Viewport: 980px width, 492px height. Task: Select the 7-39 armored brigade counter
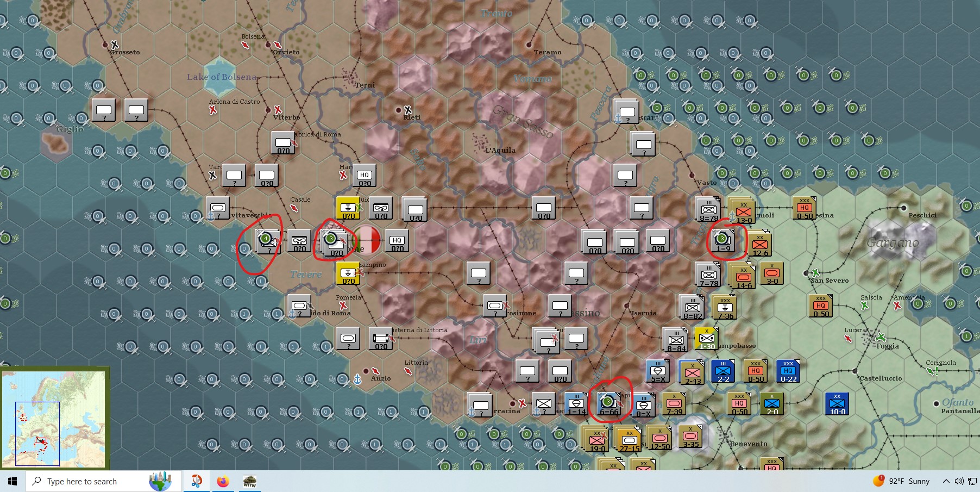click(x=674, y=403)
